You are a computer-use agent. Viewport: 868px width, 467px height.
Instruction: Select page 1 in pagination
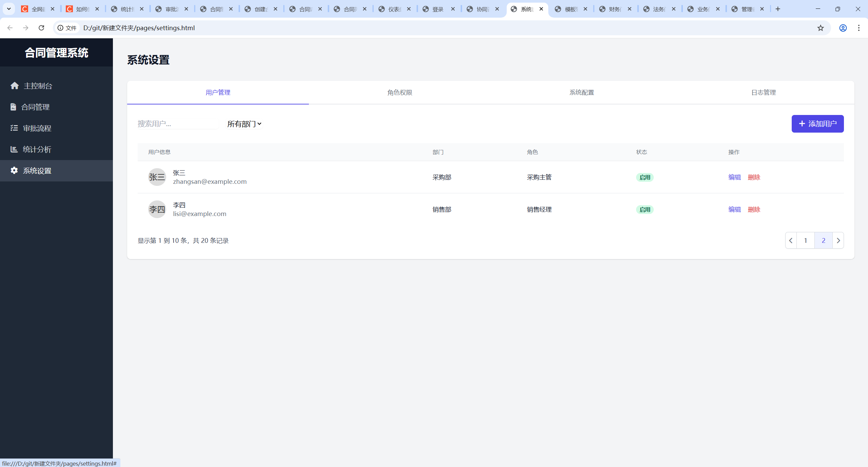(805, 240)
